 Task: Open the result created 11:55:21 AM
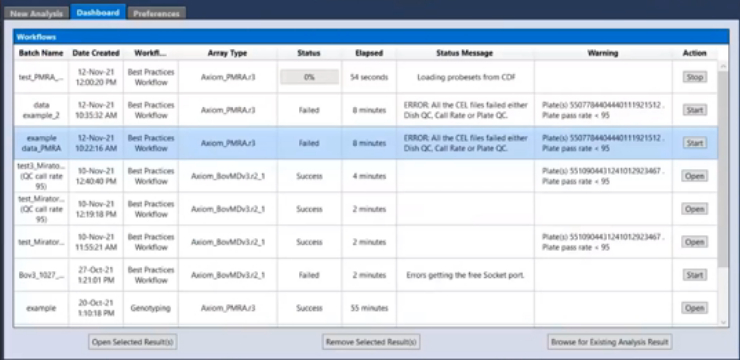pyautogui.click(x=695, y=242)
